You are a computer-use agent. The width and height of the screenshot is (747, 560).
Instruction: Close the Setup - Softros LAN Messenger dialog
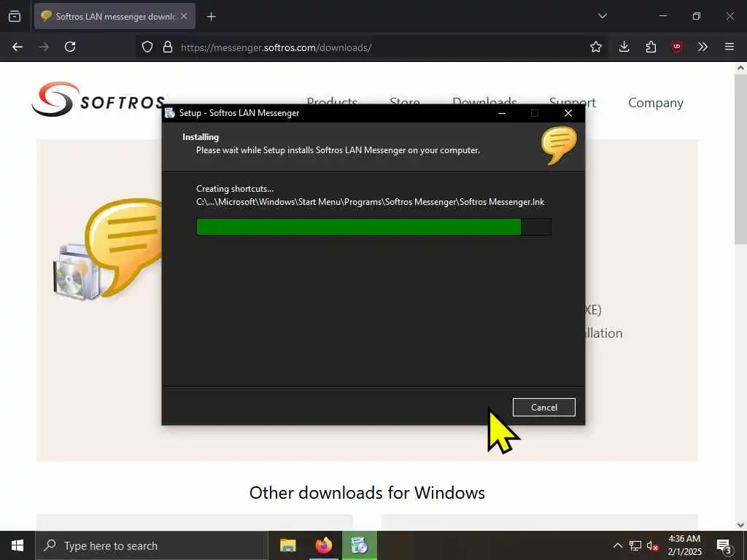pyautogui.click(x=568, y=113)
